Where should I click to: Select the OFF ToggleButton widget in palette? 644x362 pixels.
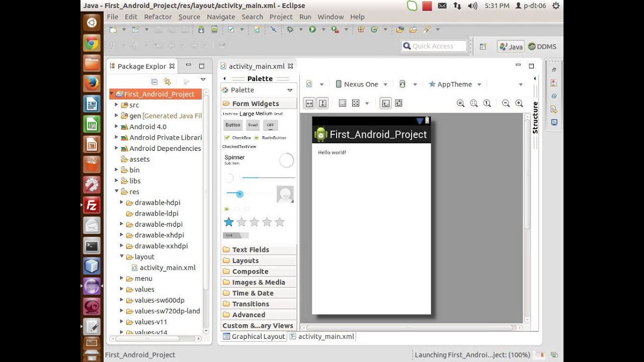(271, 125)
